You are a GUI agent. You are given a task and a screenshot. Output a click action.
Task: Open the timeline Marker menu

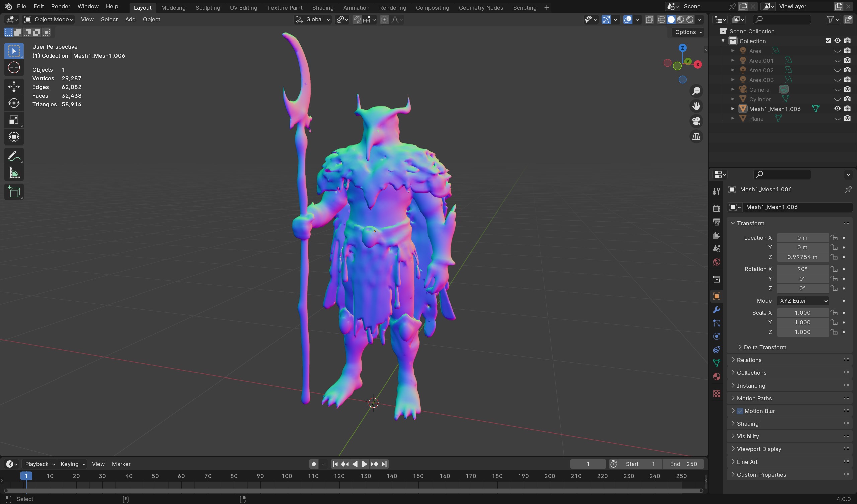121,464
